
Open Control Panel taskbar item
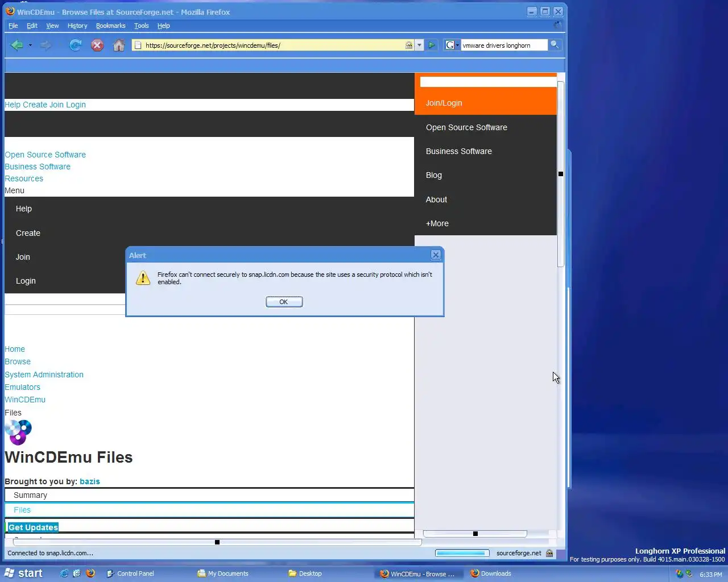pyautogui.click(x=146, y=573)
